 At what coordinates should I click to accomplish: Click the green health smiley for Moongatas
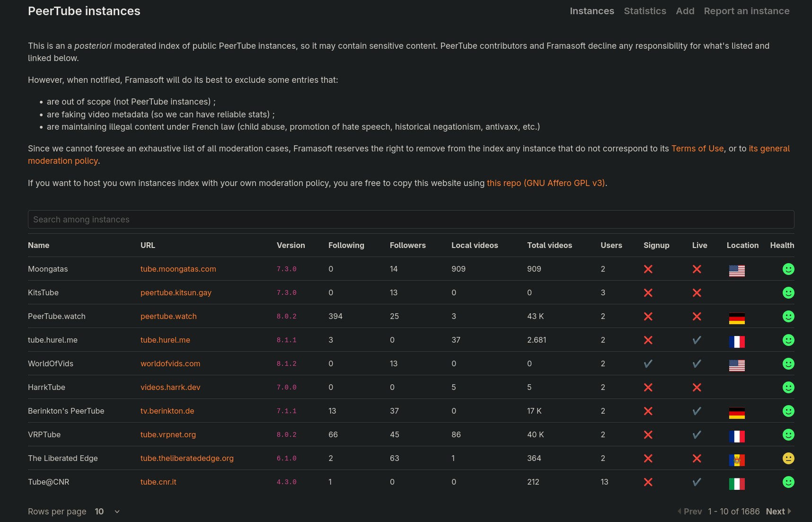pyautogui.click(x=788, y=269)
